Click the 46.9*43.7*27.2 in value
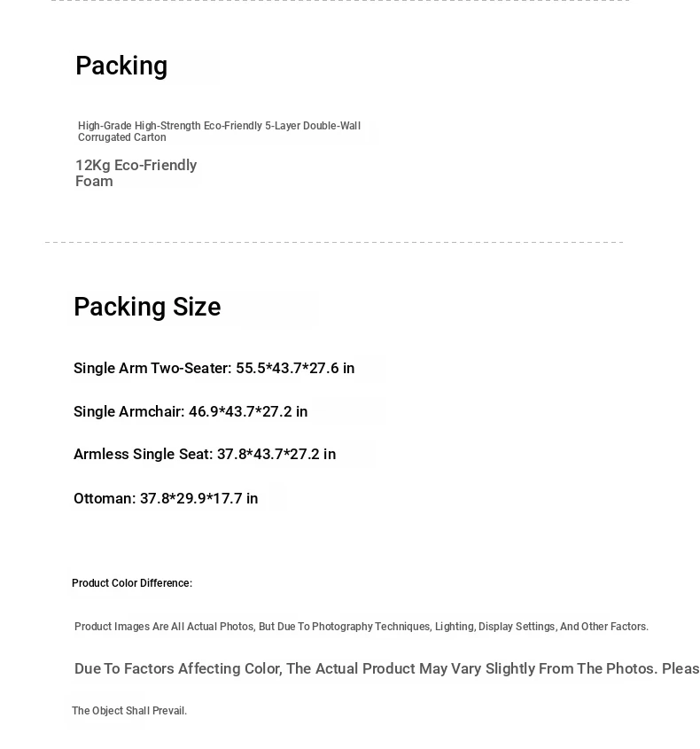700x749 pixels. pyautogui.click(x=248, y=412)
